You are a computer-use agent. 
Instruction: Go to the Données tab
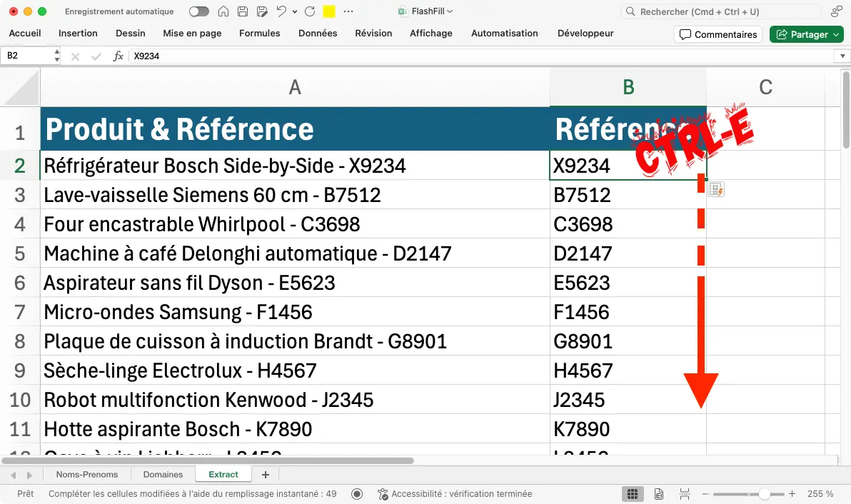point(318,33)
